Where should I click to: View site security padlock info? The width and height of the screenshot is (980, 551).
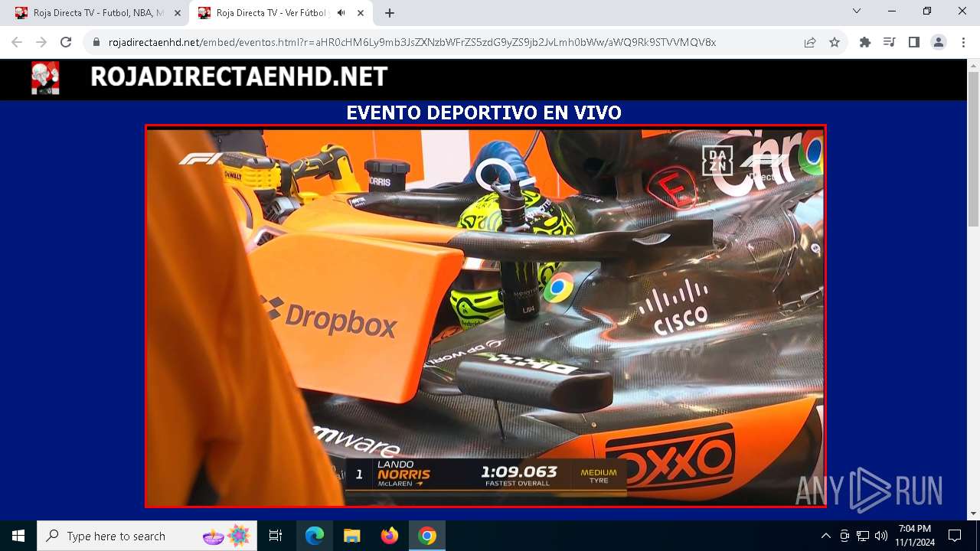click(96, 42)
